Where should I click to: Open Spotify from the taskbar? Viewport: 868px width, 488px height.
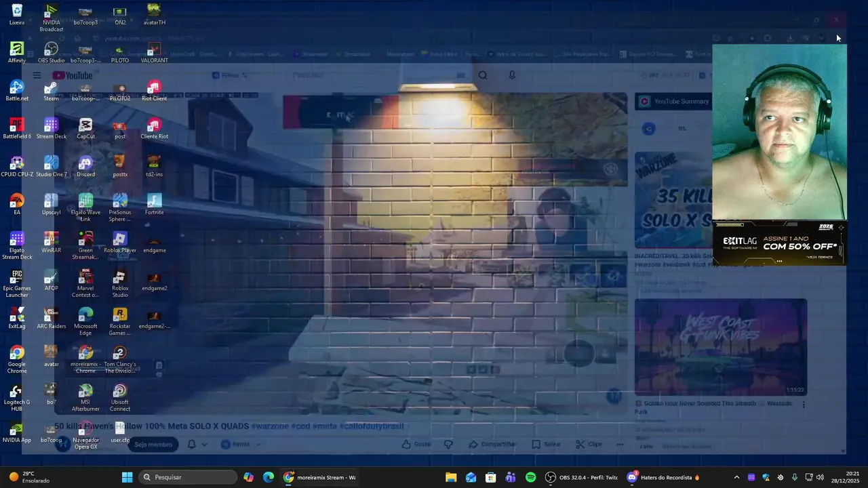[530, 477]
